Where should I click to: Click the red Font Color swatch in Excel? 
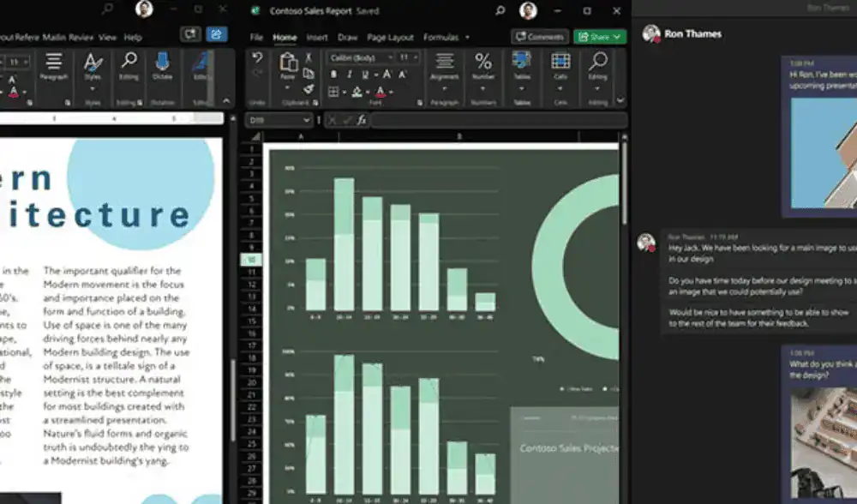381,92
